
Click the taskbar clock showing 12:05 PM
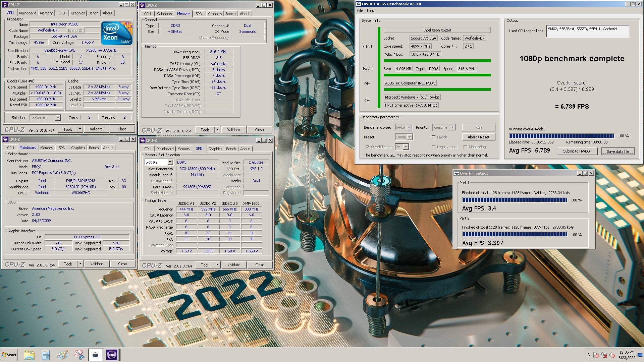pyautogui.click(x=627, y=355)
